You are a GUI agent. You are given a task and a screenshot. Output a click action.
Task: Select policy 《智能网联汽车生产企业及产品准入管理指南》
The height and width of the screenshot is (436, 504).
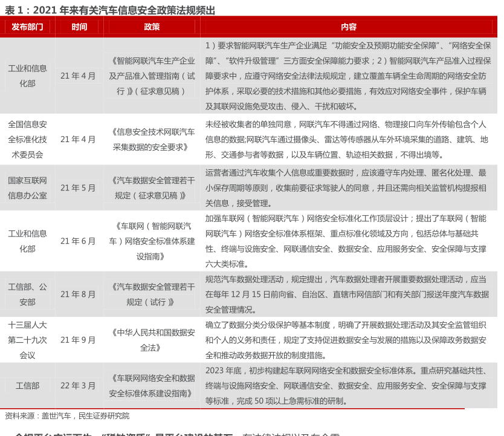[152, 76]
